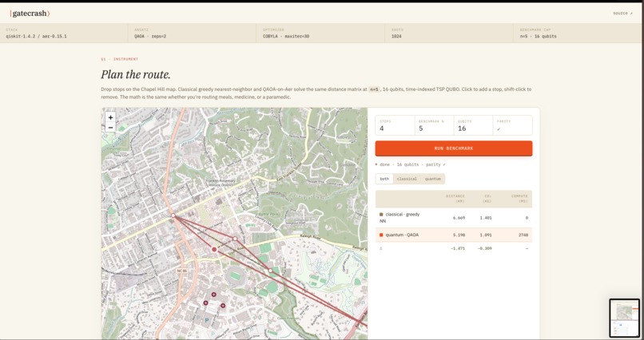Select the quantum QAOA result row
644x340 pixels.
click(x=453, y=235)
